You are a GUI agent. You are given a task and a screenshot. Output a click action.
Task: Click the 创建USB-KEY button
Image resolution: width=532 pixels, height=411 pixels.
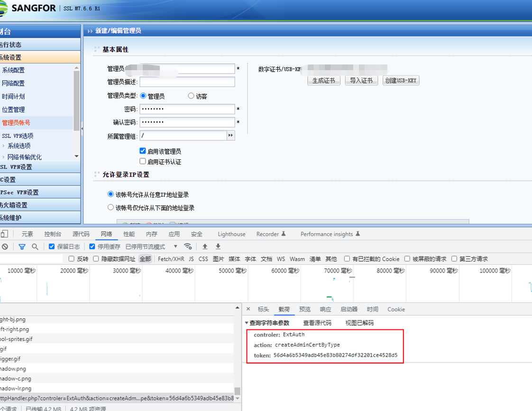click(401, 81)
